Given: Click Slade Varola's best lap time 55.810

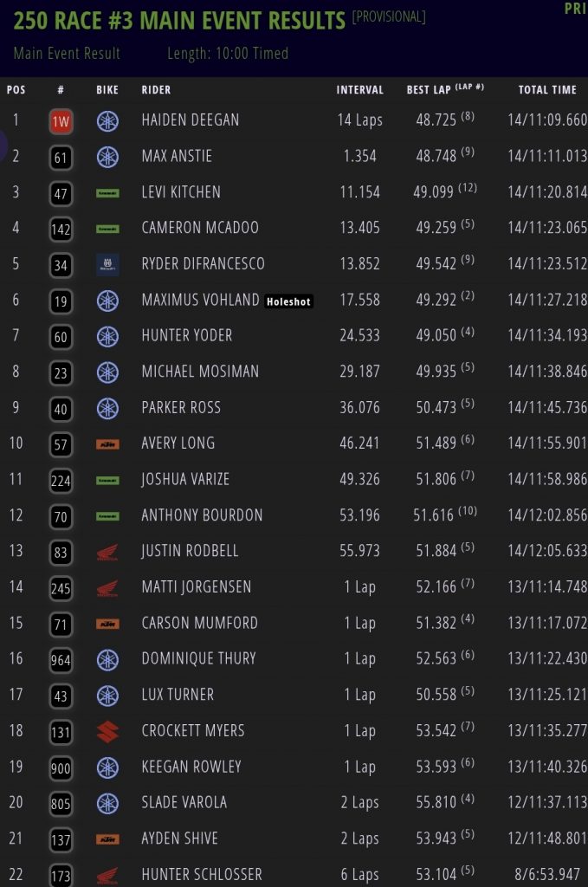Looking at the screenshot, I should click(435, 802).
